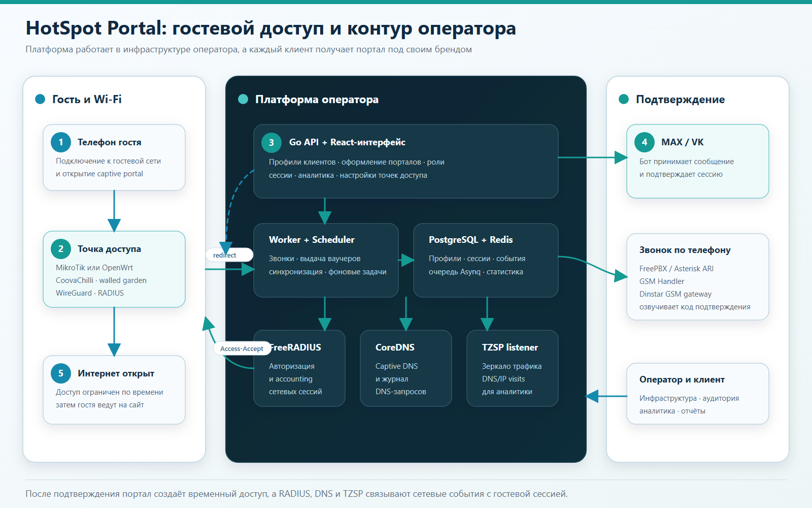The height and width of the screenshot is (508, 812).
Task: Select the Интернет открыт card title
Action: (116, 373)
